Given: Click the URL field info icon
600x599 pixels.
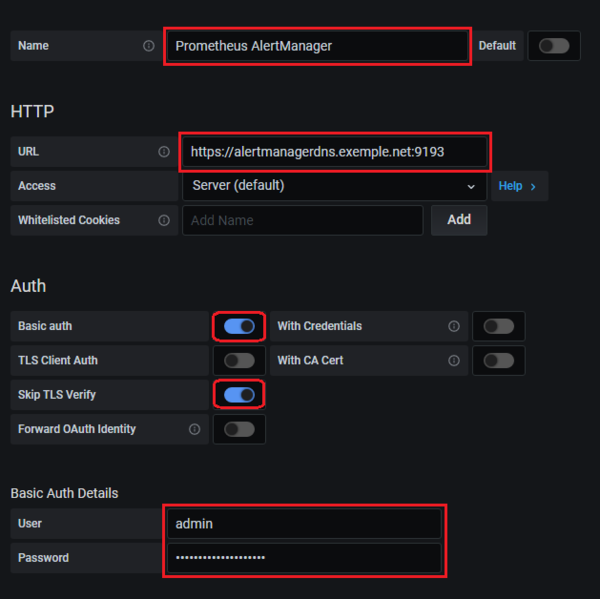Looking at the screenshot, I should pos(164,152).
